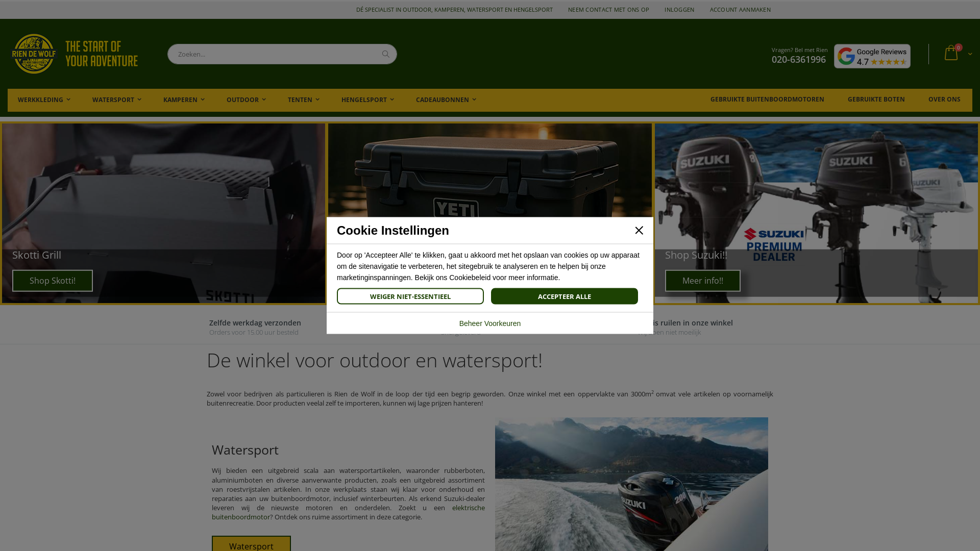Viewport: 980px width, 551px height.
Task: Call the 020-6361996 phone number
Action: (x=798, y=60)
